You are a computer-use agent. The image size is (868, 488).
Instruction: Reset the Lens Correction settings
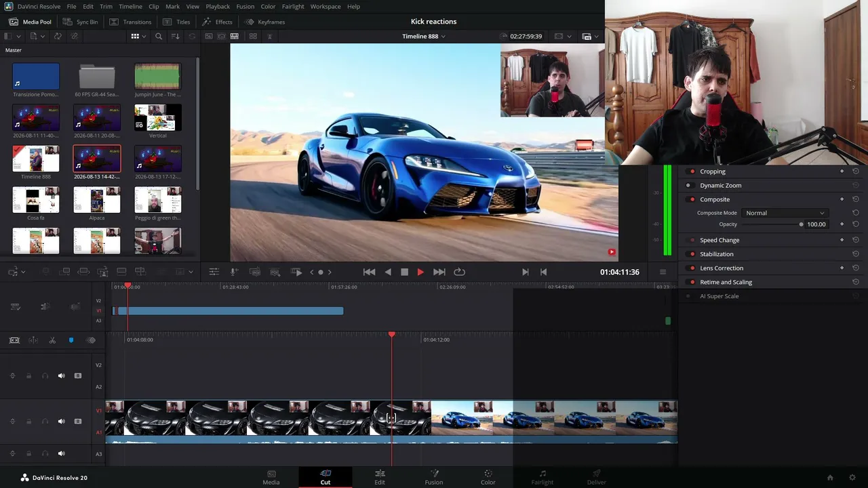click(856, 268)
